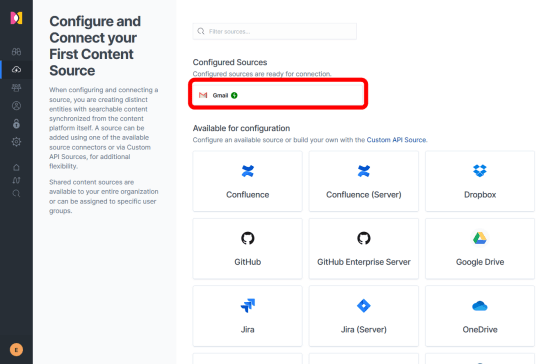Click the Gmail envelope icon

pos(203,95)
